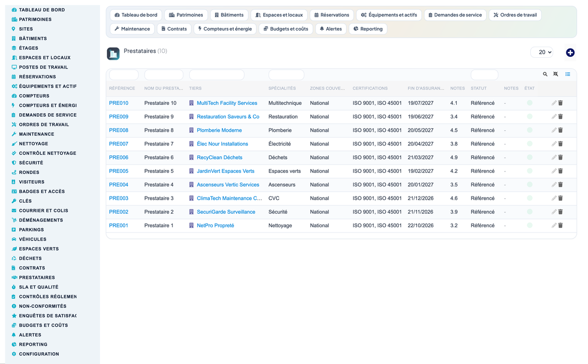This screenshot has width=588, height=364.
Task: Click the Déchets recycle icon in the sidebar
Action: click(14, 258)
